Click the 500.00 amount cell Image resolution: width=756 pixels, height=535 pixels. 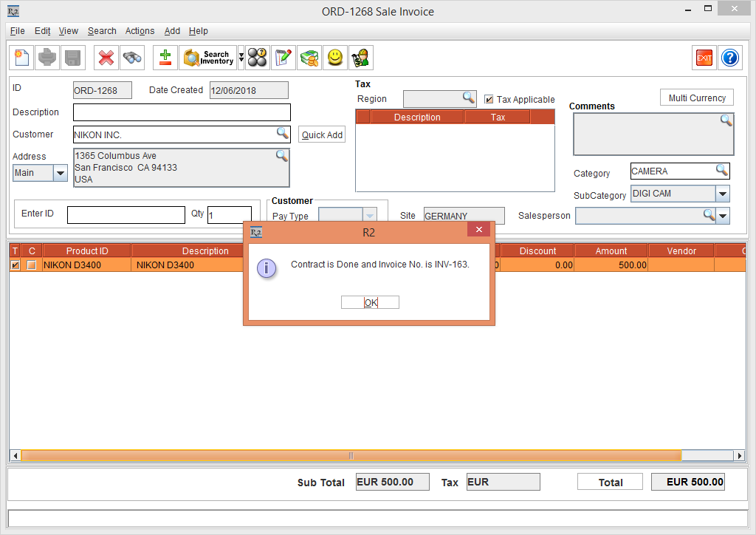coord(611,265)
